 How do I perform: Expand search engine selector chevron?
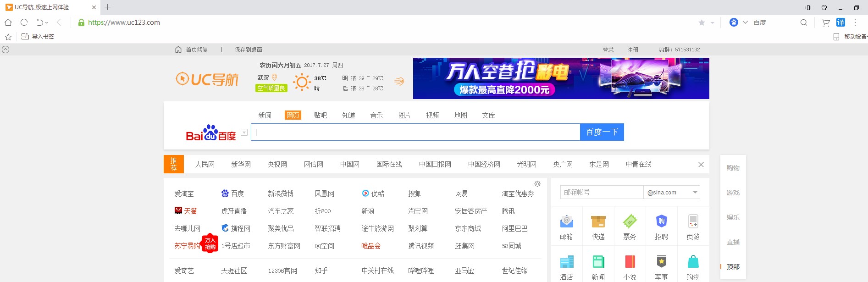[x=745, y=22]
